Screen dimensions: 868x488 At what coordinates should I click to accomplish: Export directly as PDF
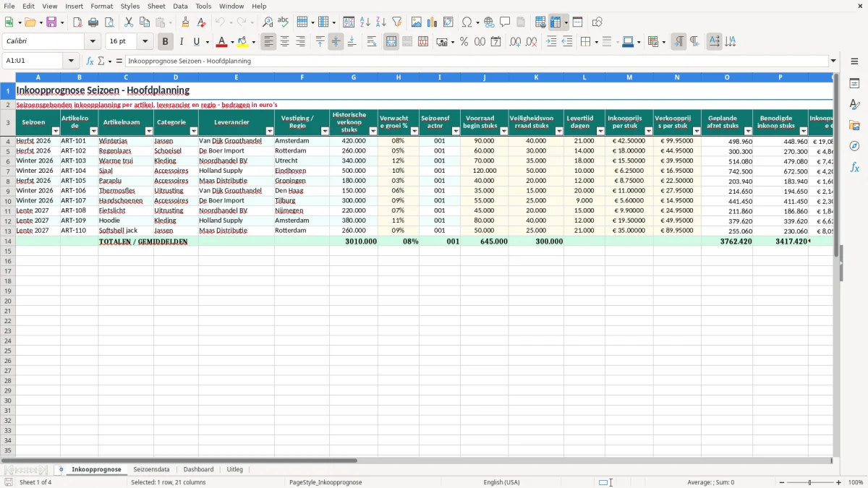coord(77,22)
